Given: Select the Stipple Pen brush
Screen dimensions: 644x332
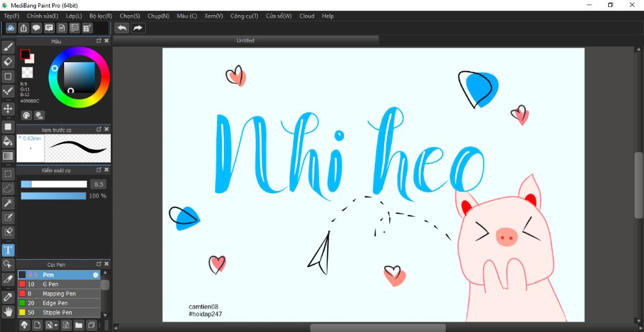Looking at the screenshot, I should click(x=59, y=313).
